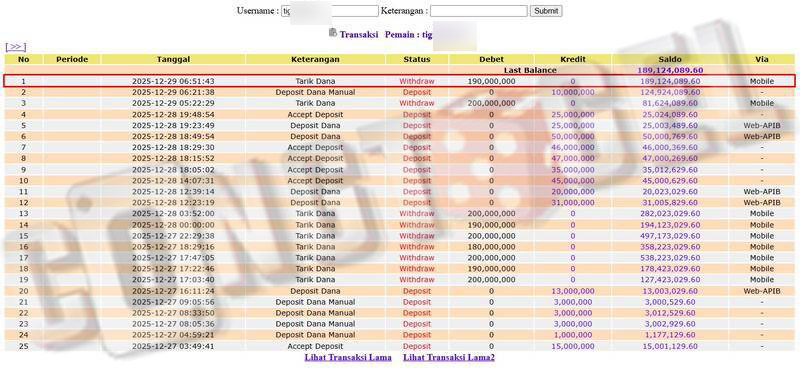
Task: Click kredit value 31,000,000
Action: 572,203
